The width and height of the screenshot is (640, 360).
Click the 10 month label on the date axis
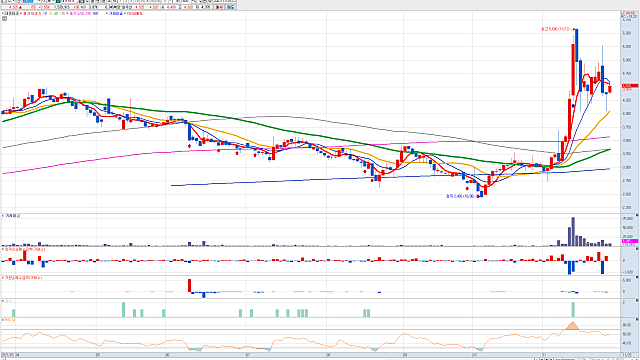click(x=474, y=356)
